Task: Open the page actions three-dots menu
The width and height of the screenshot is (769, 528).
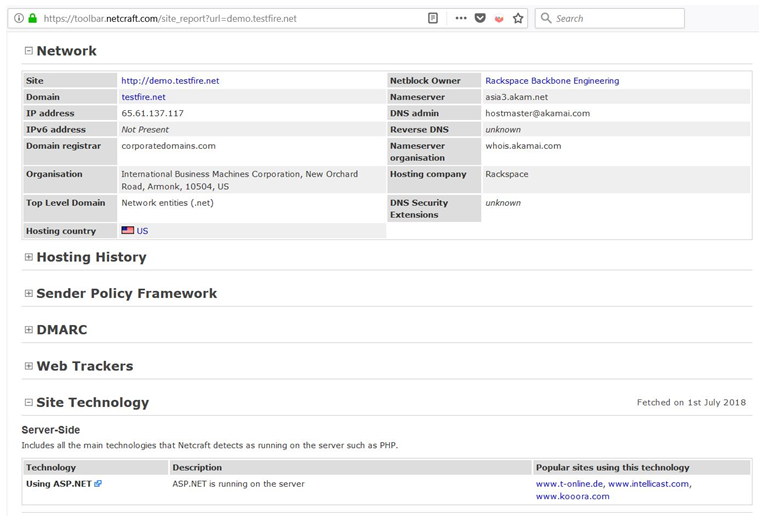Action: click(x=461, y=18)
